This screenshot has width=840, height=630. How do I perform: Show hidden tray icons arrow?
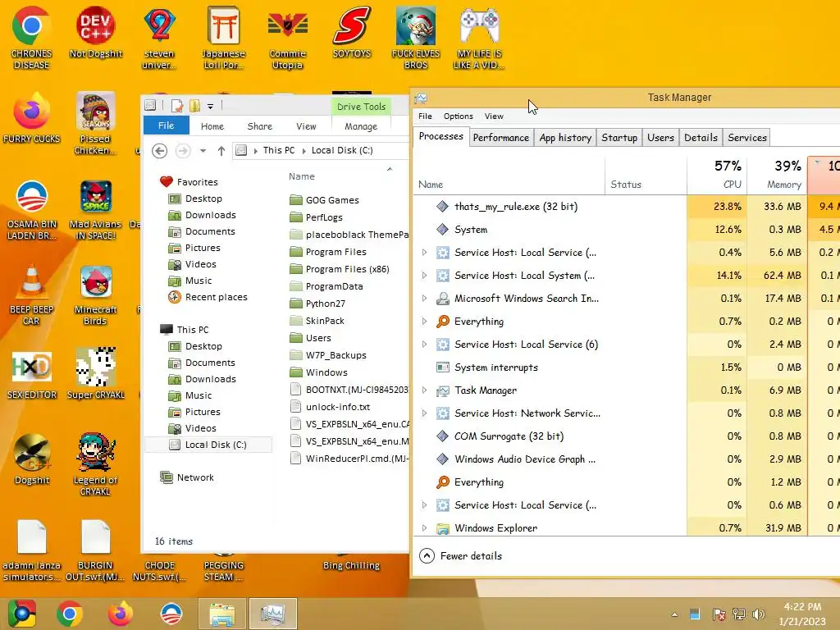pos(674,614)
